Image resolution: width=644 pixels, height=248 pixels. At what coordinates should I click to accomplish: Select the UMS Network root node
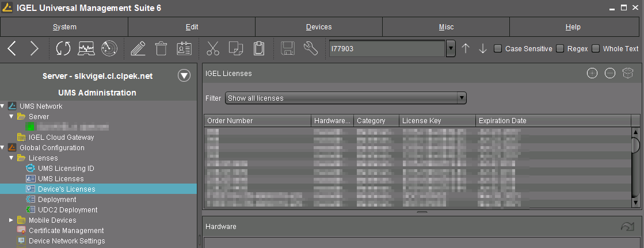click(41, 106)
